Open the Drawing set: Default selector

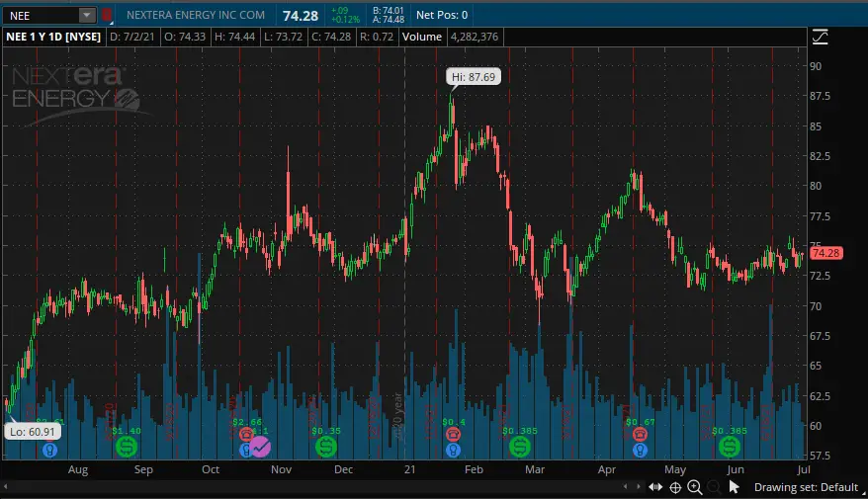pos(806,487)
